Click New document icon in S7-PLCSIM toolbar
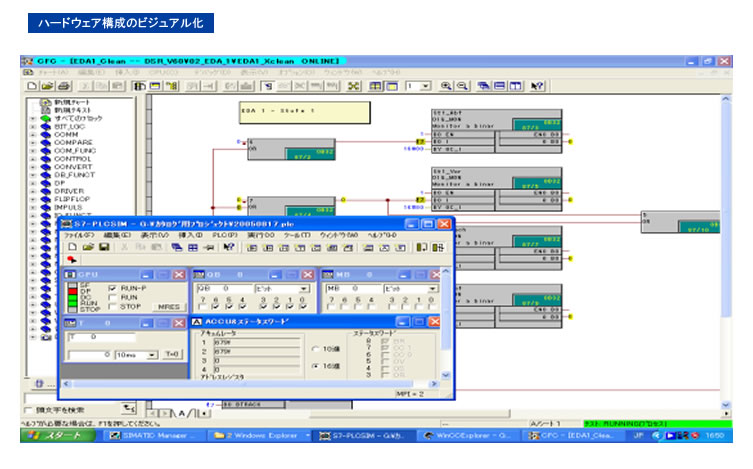The height and width of the screenshot is (469, 753). click(x=73, y=247)
